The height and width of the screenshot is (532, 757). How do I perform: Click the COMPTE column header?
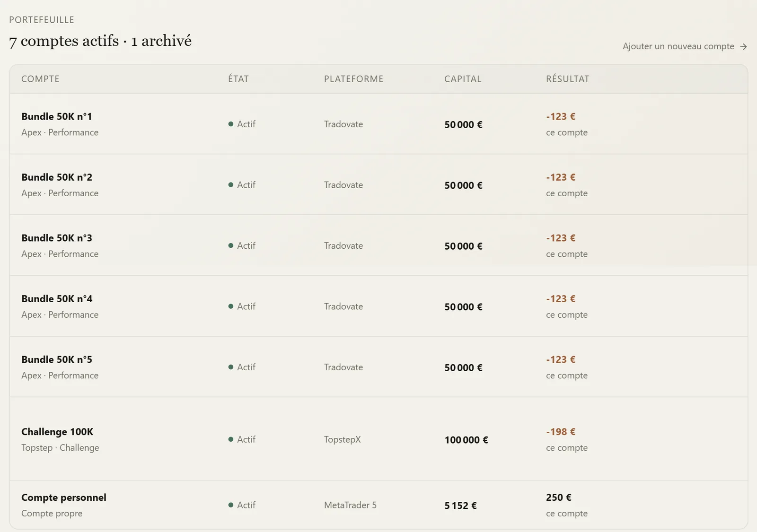point(40,79)
